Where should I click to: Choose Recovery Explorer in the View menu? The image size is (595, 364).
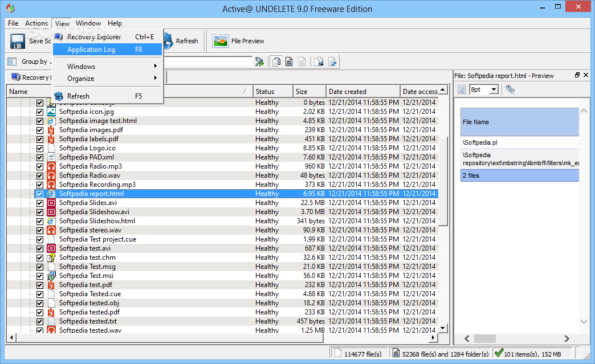(108, 37)
